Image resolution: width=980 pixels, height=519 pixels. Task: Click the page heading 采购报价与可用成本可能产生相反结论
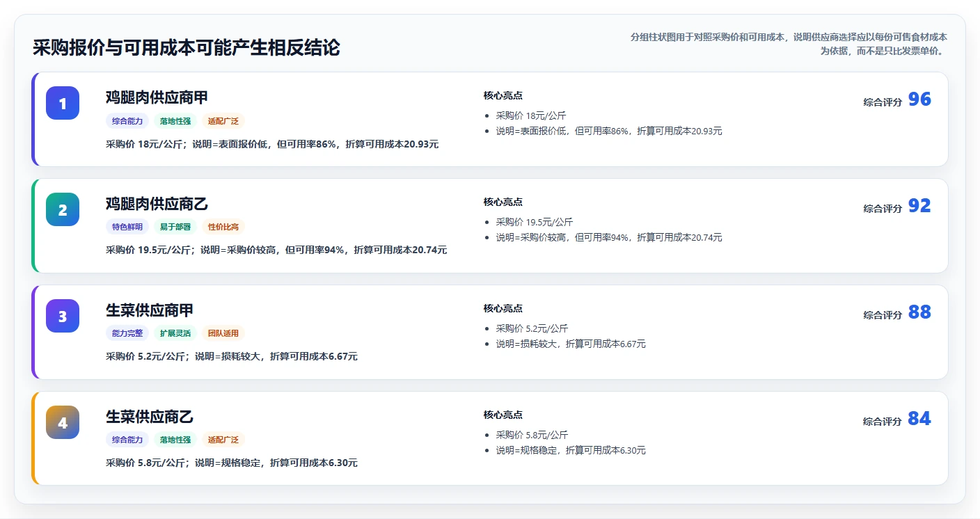click(187, 47)
